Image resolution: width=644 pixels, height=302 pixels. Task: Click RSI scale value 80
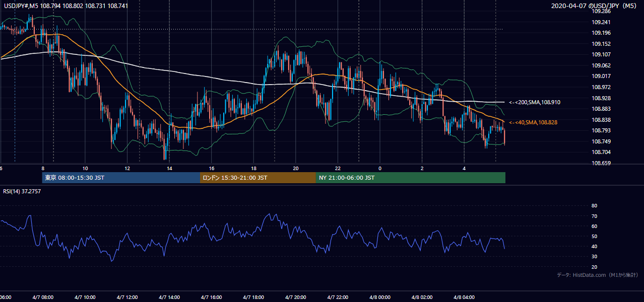594,206
